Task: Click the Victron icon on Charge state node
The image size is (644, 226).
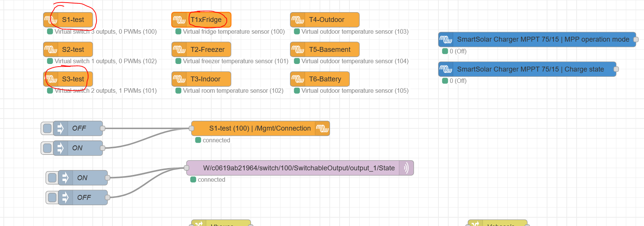Action: coord(446,69)
